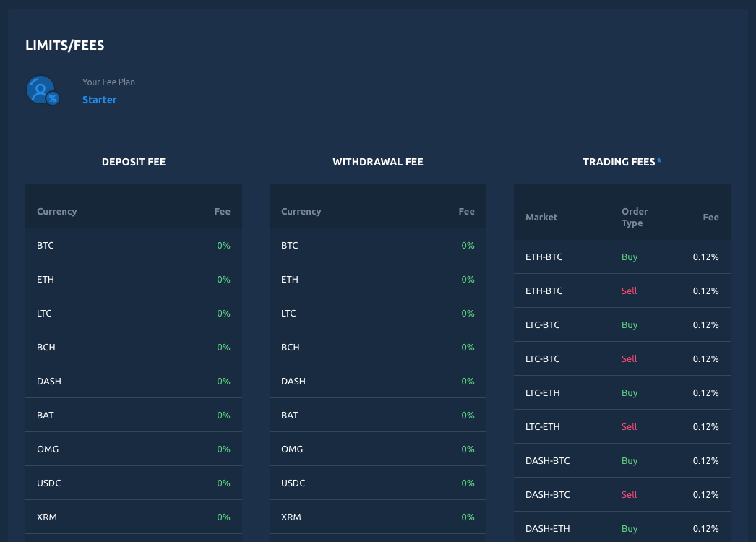Click DASH-BTC market in the Buy row
Screen dimensions: 756x542
(x=548, y=461)
